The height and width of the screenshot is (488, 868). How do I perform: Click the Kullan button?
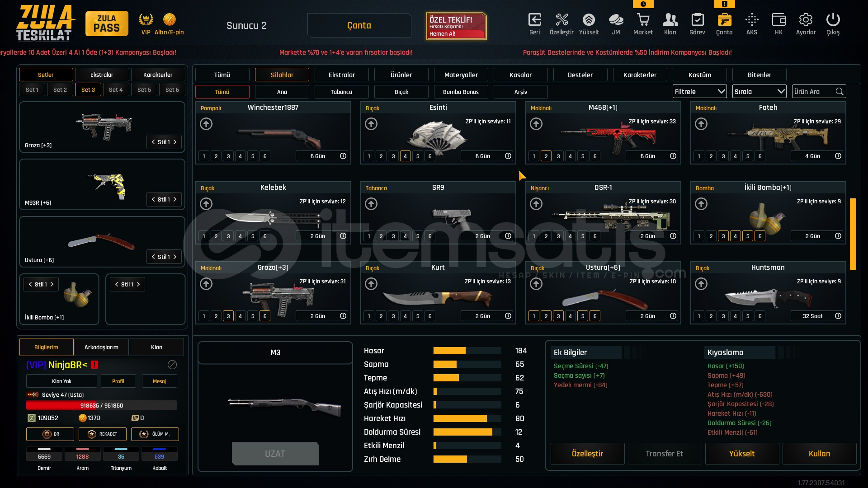click(x=819, y=453)
